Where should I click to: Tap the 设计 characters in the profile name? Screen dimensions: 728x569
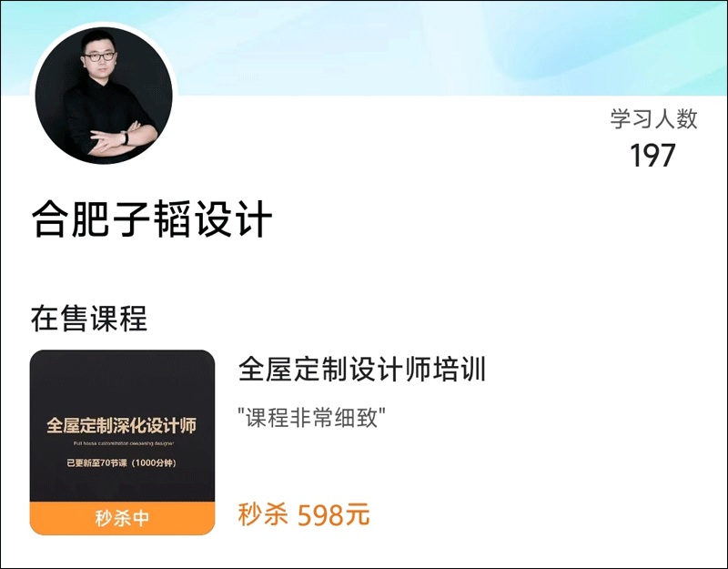[x=233, y=219]
